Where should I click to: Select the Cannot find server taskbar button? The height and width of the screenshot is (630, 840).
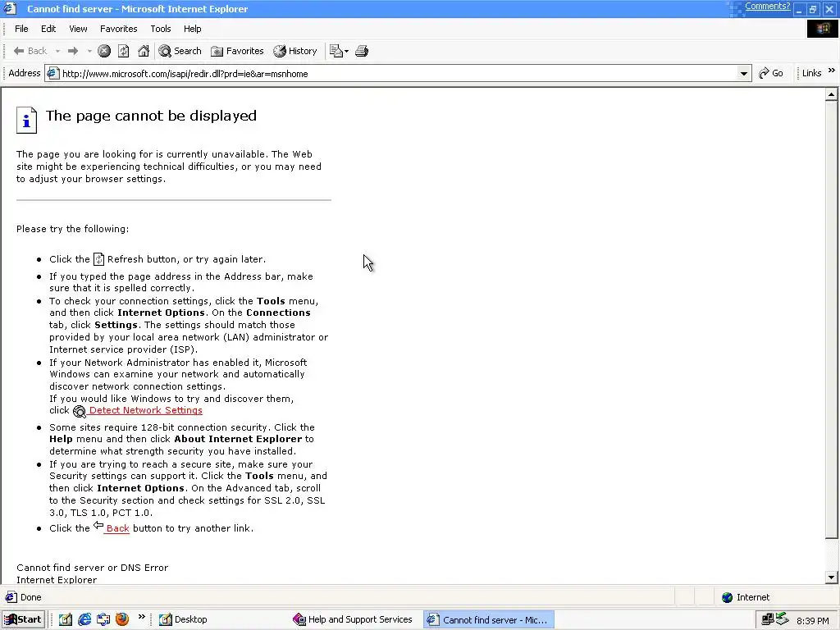pyautogui.click(x=488, y=620)
